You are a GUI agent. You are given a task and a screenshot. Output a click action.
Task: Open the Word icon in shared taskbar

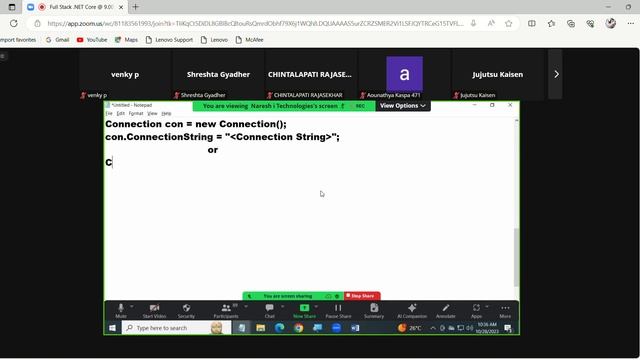click(355, 328)
